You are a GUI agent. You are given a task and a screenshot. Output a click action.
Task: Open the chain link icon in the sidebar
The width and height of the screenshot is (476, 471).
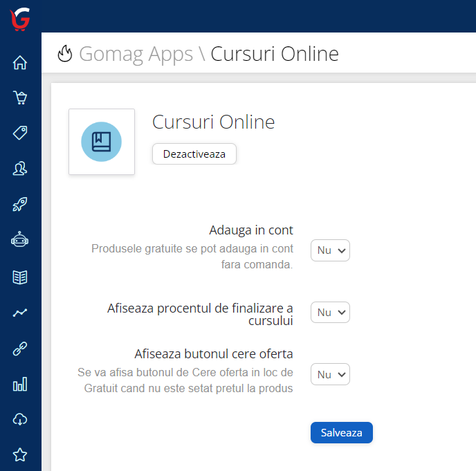[20, 349]
